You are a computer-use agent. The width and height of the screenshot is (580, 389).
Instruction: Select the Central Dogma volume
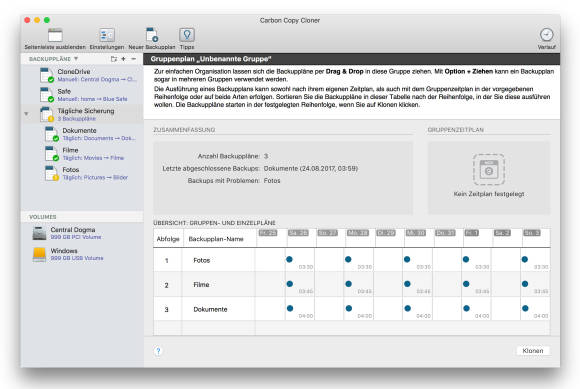pos(82,233)
